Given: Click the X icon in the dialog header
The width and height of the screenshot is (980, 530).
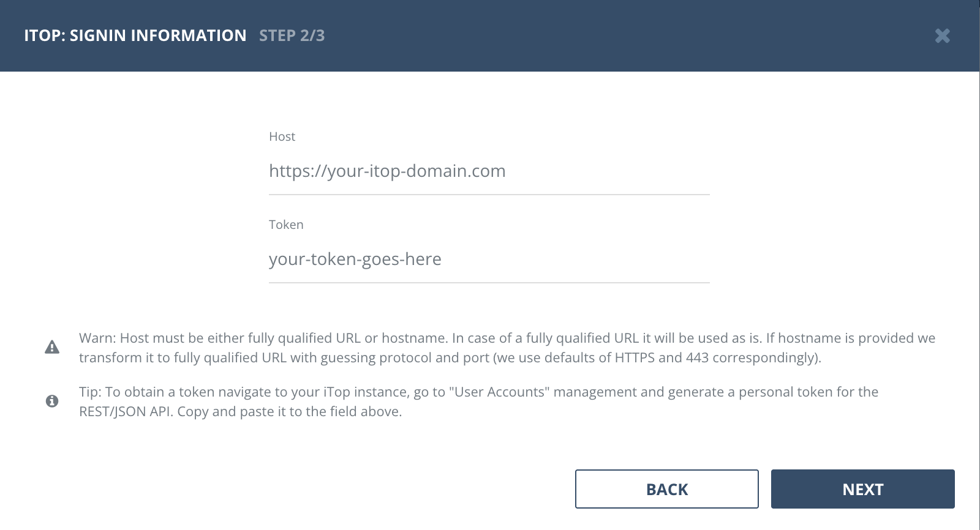Looking at the screenshot, I should [x=943, y=35].
